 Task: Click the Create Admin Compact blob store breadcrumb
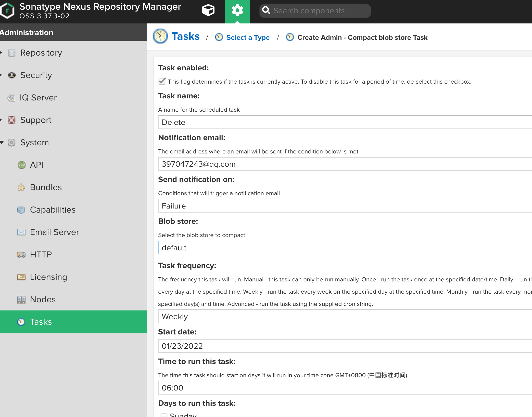coord(362,37)
